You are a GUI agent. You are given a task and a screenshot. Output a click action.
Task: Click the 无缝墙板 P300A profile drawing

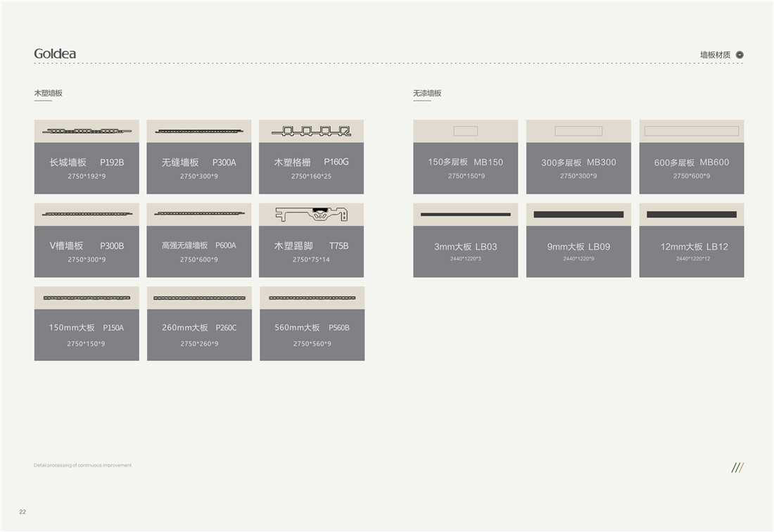(199, 132)
